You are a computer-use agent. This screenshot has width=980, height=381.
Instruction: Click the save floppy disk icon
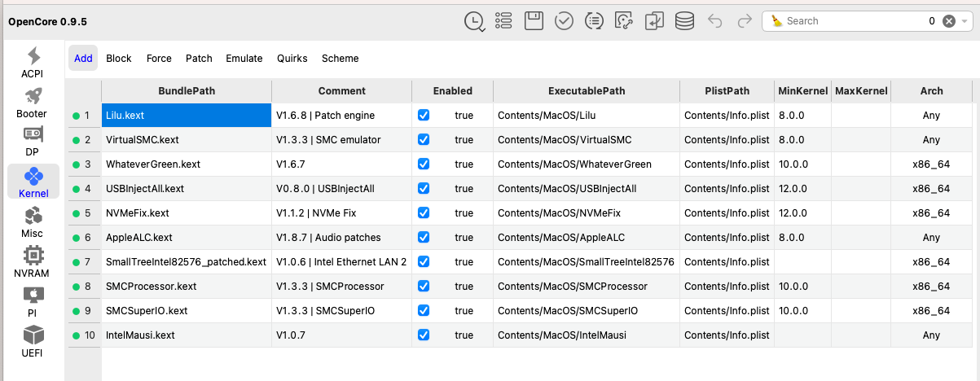[x=534, y=21]
